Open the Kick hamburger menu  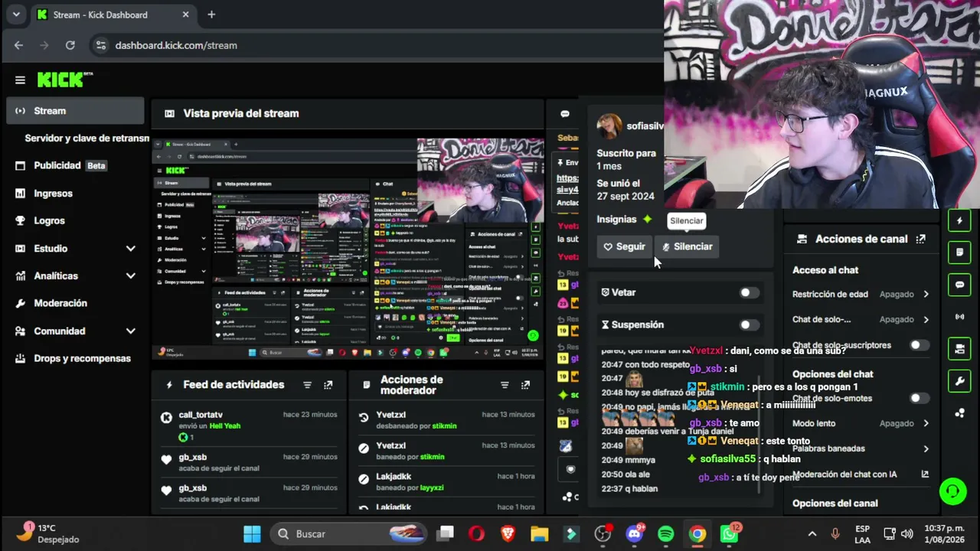20,80
